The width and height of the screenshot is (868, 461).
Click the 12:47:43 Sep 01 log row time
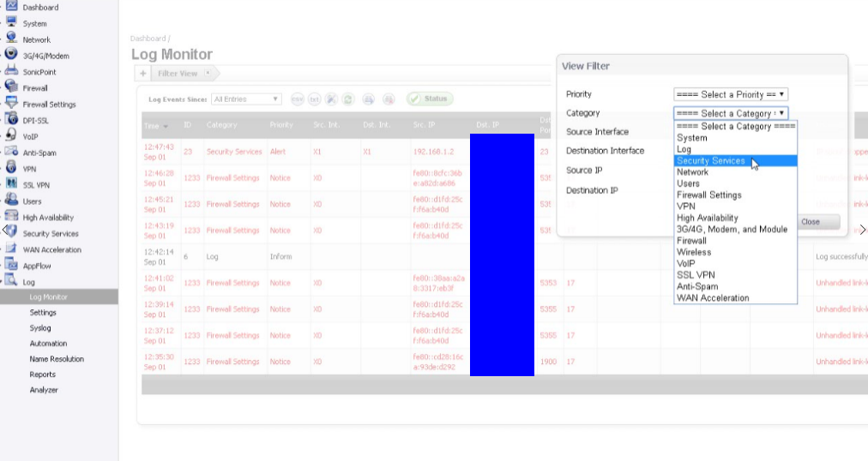coord(159,152)
